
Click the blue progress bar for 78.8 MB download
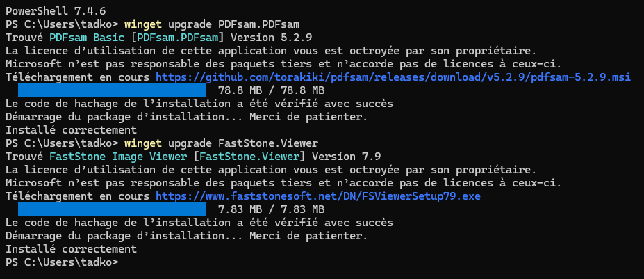[x=112, y=90]
